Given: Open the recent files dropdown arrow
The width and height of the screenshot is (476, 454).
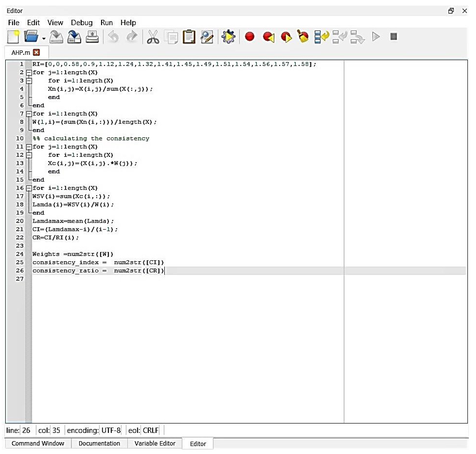Looking at the screenshot, I should (x=44, y=38).
